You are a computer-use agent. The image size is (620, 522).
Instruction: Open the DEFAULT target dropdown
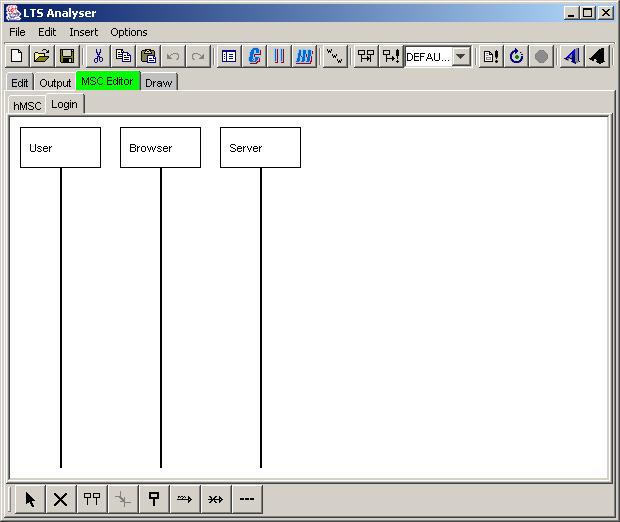click(461, 57)
